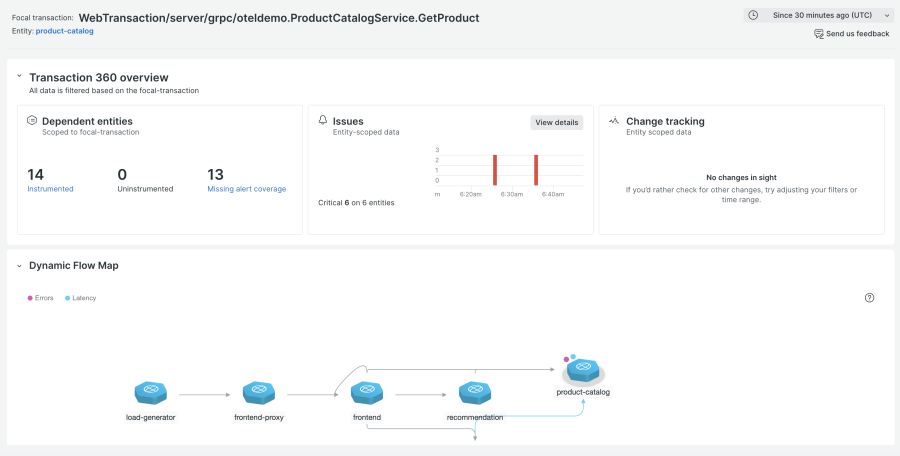The image size is (900, 456).
Task: Select the load-generator node icon
Action: click(x=151, y=393)
